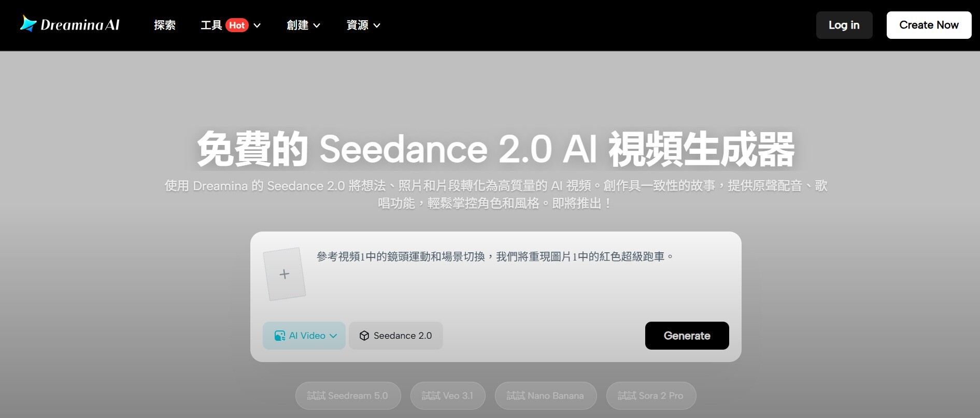Click the AI Video image icon
980x418 pixels.
pos(280,336)
